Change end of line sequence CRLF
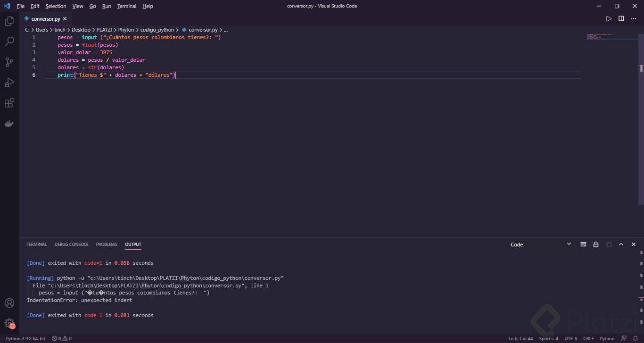 coord(588,338)
